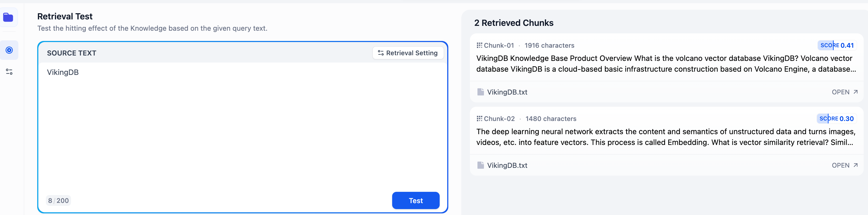The height and width of the screenshot is (215, 868).
Task: Open the knowledge settings sliders icon in sidebar
Action: [9, 72]
